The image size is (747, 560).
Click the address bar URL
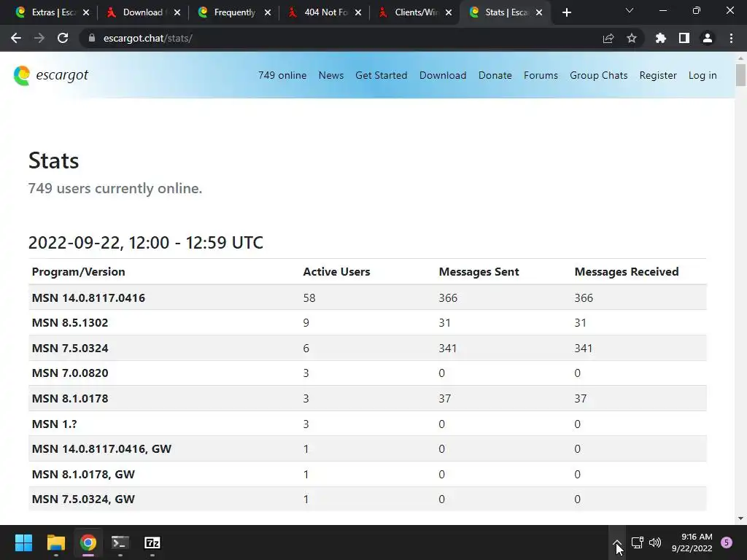[147, 38]
